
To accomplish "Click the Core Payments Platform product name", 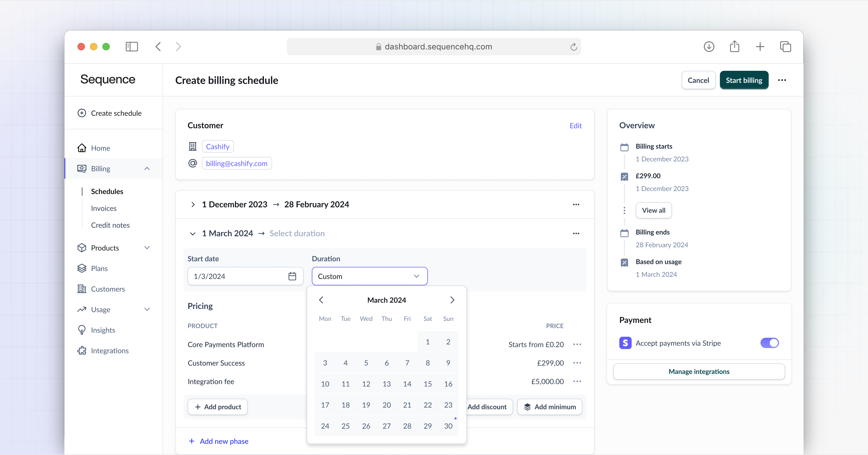I will pos(226,344).
